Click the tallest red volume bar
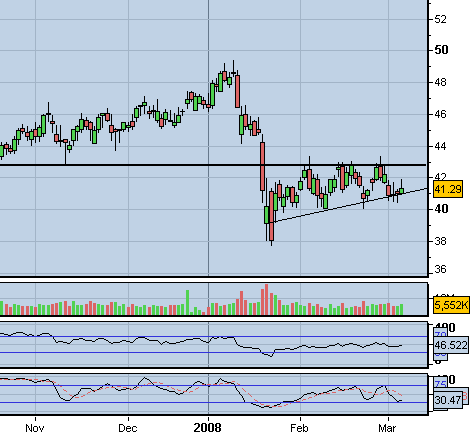 (x=266, y=300)
